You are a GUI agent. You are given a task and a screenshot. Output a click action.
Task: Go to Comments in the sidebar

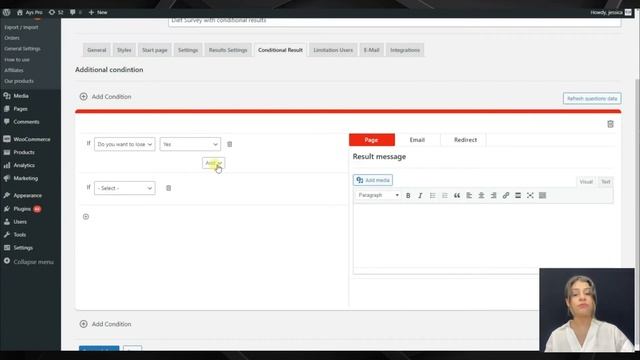tap(26, 122)
